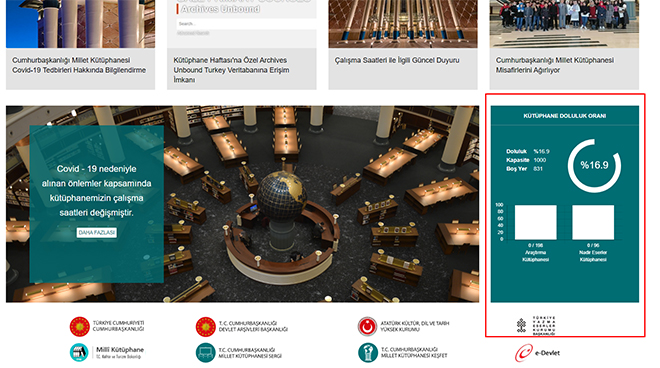
Task: Click the library columns photo thumbnail
Action: pyautogui.click(x=80, y=24)
